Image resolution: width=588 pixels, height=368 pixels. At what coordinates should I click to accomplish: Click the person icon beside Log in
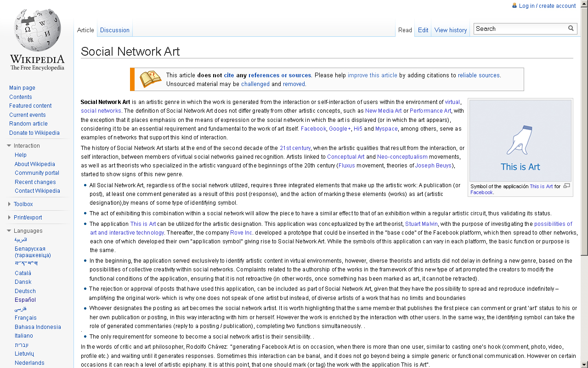(514, 6)
